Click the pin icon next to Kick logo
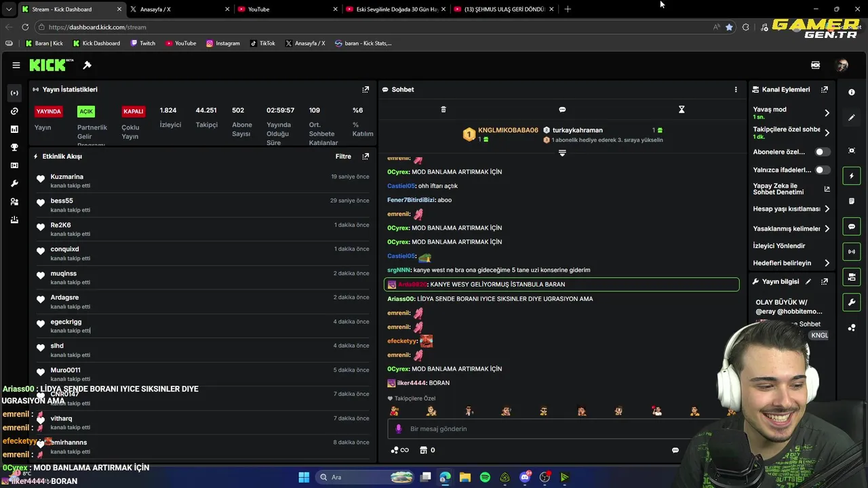 tap(87, 65)
